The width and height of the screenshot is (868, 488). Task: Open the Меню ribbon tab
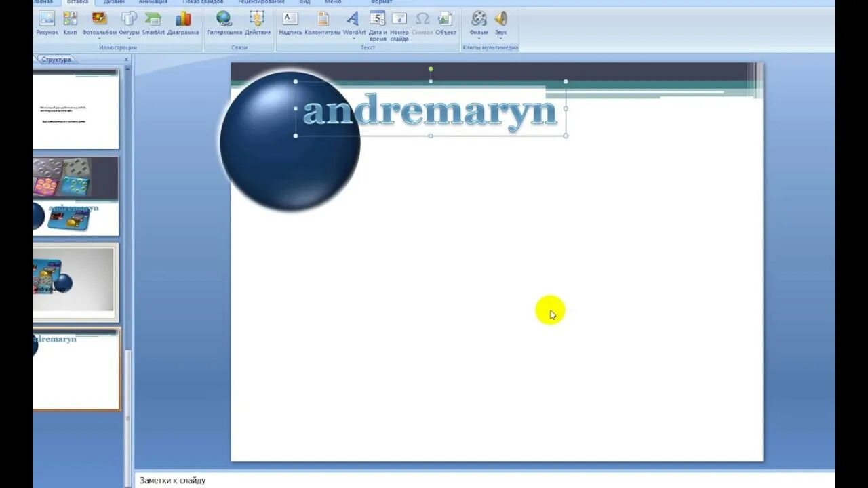tap(333, 2)
